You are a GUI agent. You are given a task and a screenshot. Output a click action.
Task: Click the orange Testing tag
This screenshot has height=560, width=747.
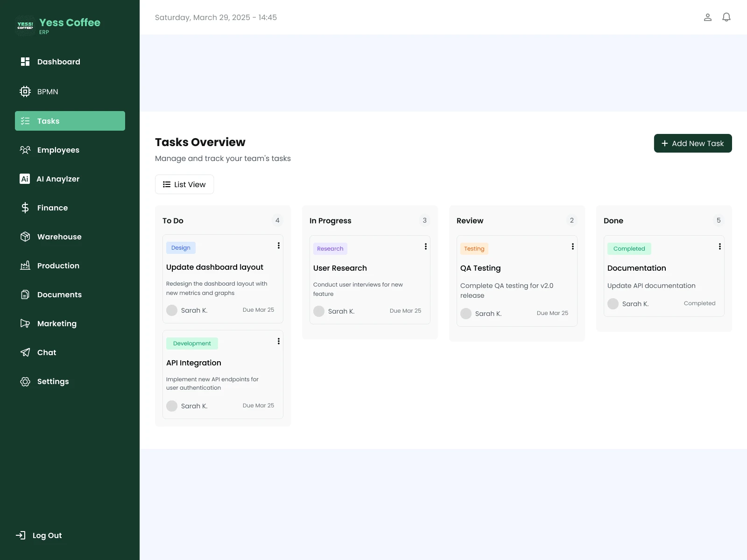[474, 249]
